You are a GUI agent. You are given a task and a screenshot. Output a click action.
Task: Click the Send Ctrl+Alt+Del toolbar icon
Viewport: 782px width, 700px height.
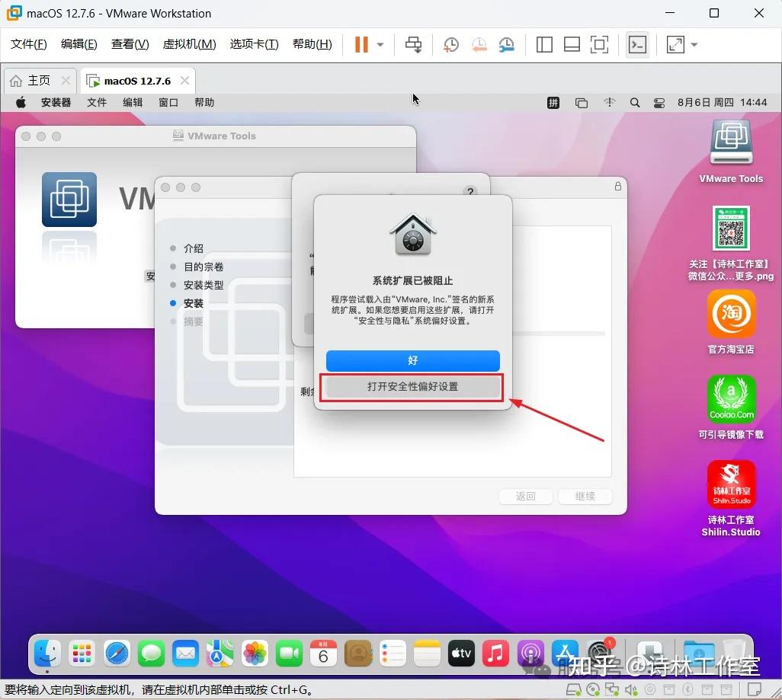[413, 44]
